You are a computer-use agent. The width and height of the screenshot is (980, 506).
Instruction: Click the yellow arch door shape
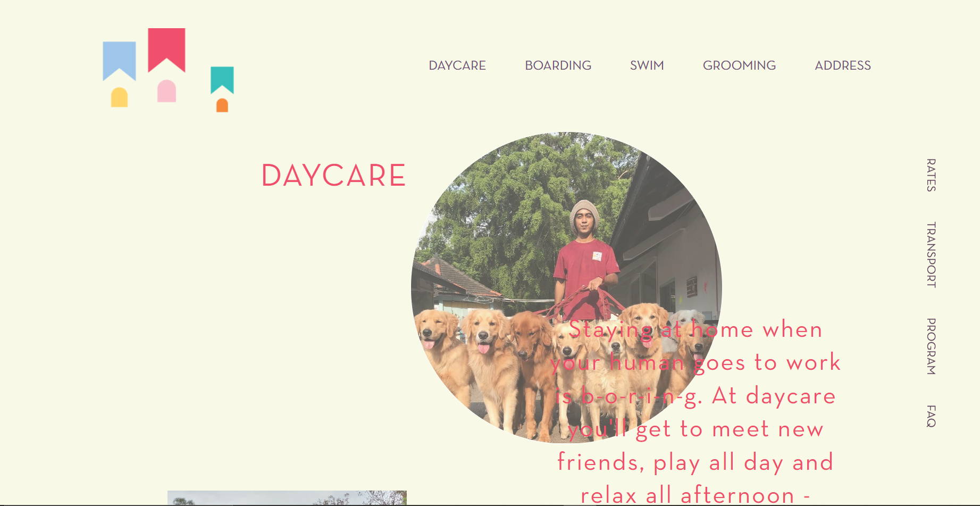[119, 97]
